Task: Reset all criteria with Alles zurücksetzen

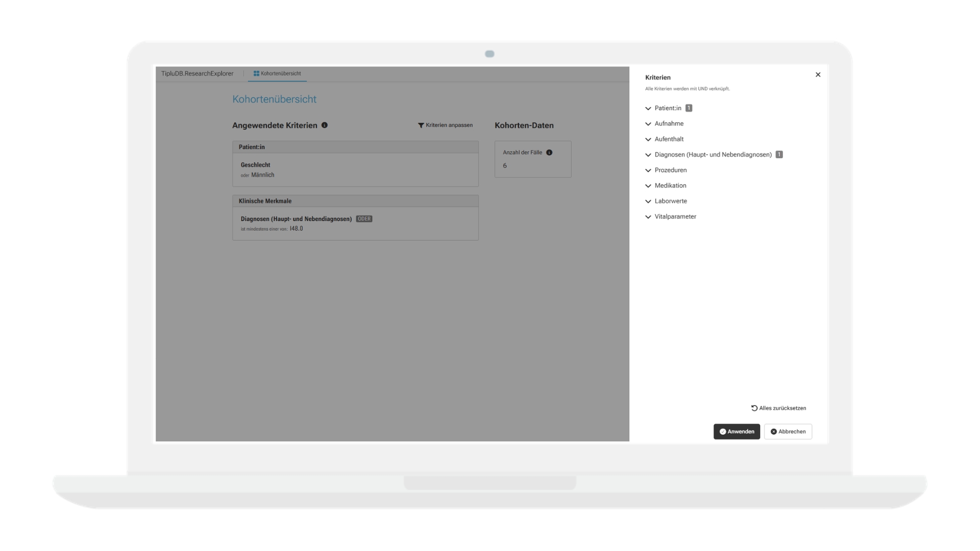Action: click(x=778, y=408)
